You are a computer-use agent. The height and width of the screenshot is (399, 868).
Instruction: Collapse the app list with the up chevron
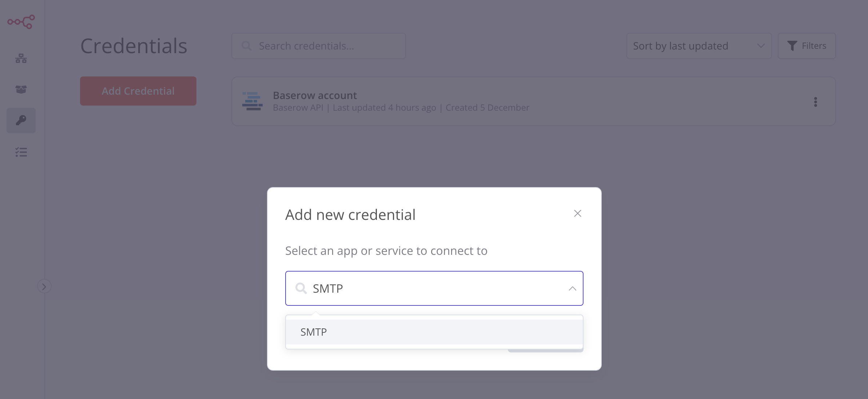click(572, 288)
